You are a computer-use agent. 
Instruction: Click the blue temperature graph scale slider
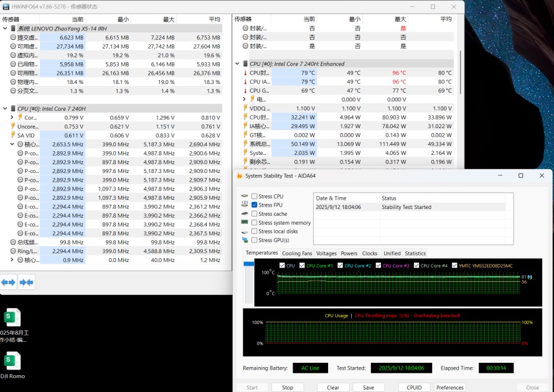(x=249, y=264)
